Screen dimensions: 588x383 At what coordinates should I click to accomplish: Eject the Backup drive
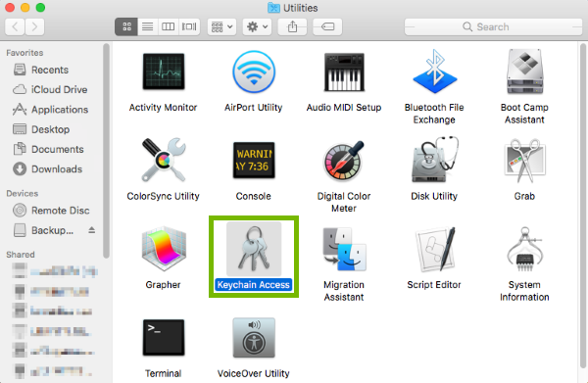[x=91, y=230]
